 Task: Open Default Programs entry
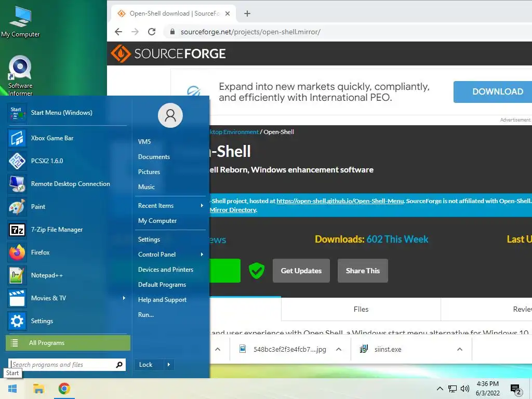(162, 285)
